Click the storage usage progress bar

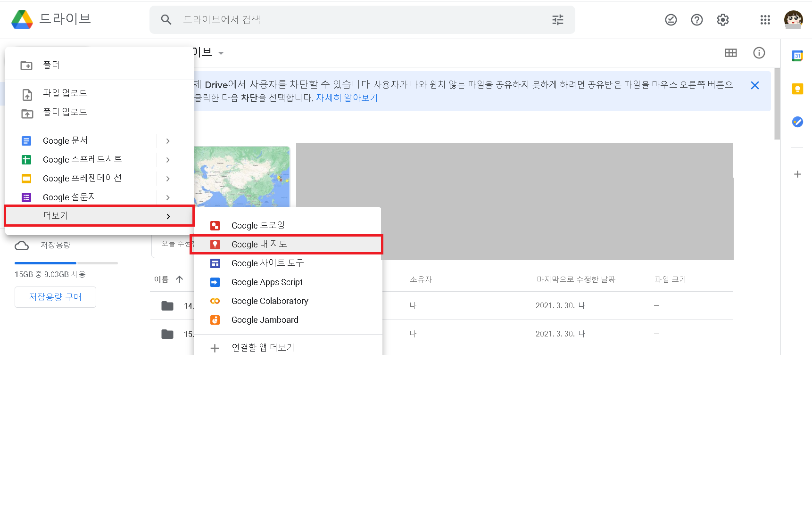tap(66, 263)
